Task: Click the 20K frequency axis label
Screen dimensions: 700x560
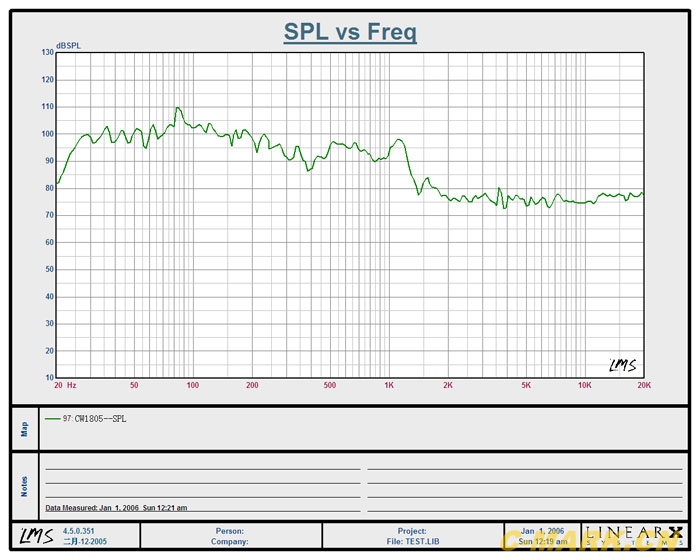Action: [644, 385]
